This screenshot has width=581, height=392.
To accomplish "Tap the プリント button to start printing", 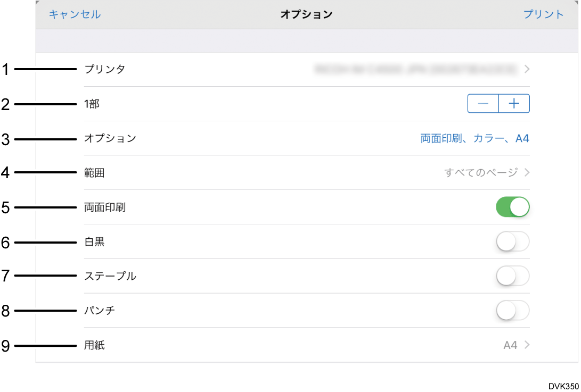I will pyautogui.click(x=543, y=14).
